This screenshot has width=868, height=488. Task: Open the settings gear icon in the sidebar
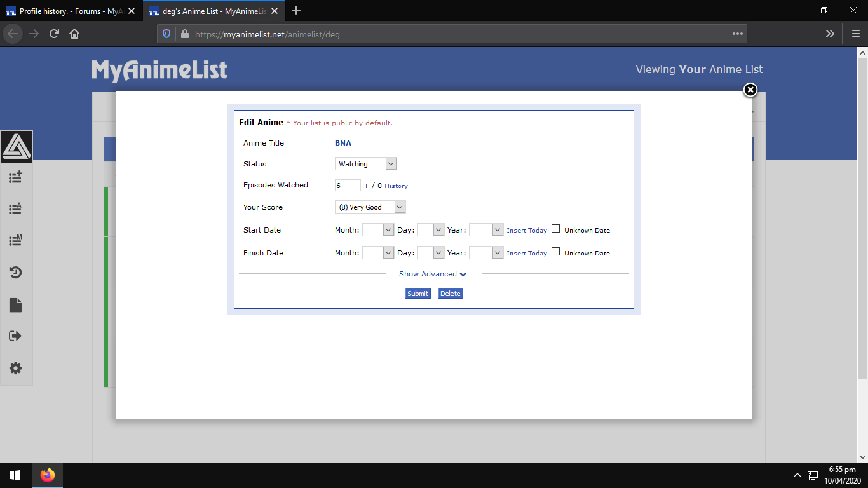click(16, 369)
